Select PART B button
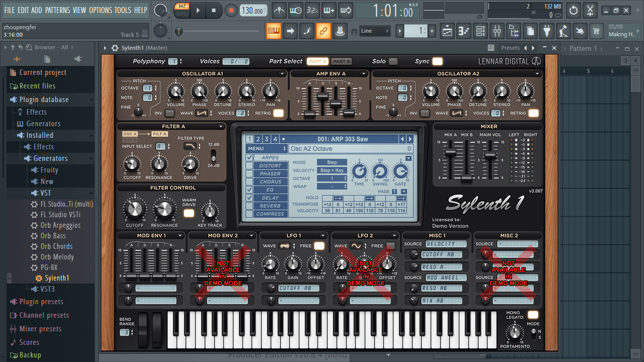The image size is (644, 362). 342,61
